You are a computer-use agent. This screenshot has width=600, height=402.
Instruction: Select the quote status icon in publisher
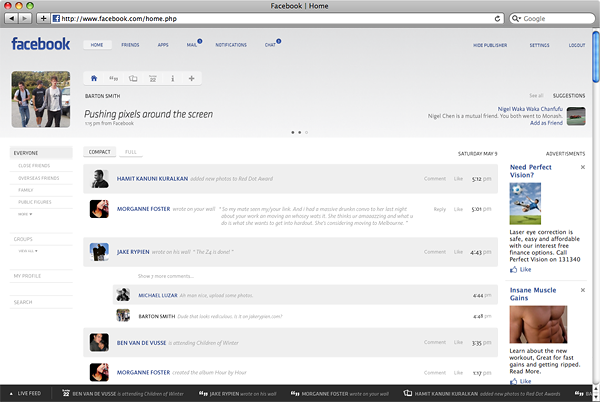point(114,78)
